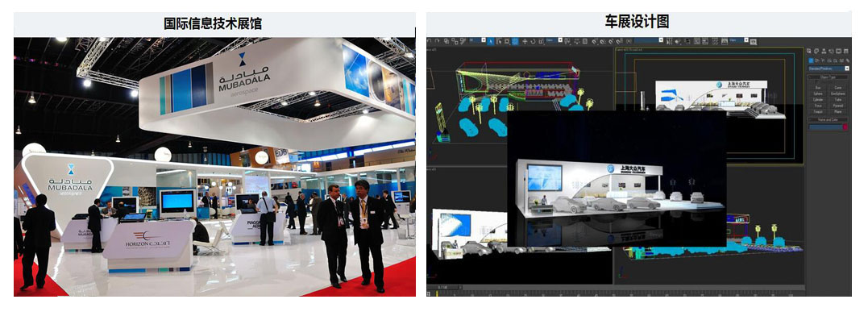Click the Lights category icon in Create panel
This screenshot has width=868, height=316.
823,60
